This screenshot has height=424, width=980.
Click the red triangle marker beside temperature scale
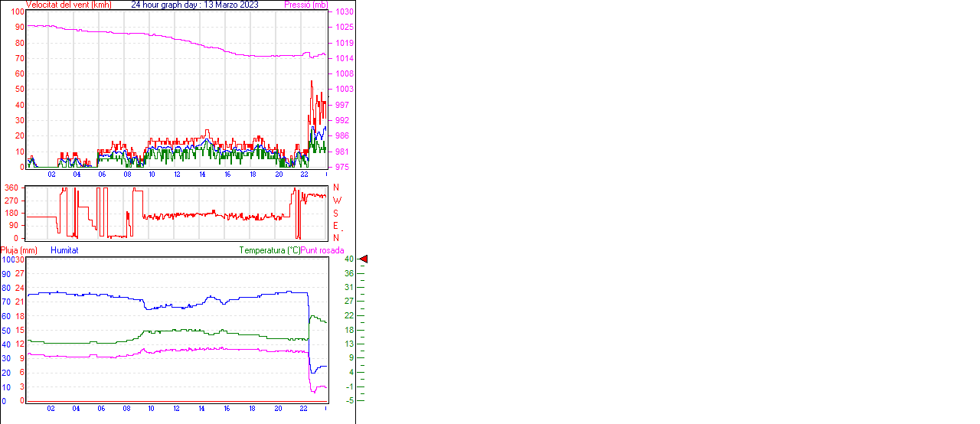pos(364,259)
